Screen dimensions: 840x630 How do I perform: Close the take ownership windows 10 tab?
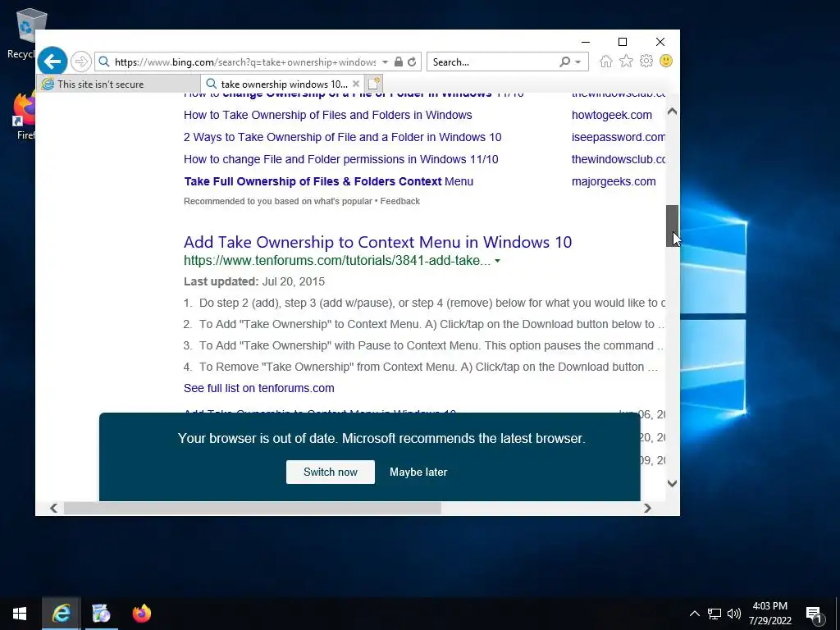[356, 84]
